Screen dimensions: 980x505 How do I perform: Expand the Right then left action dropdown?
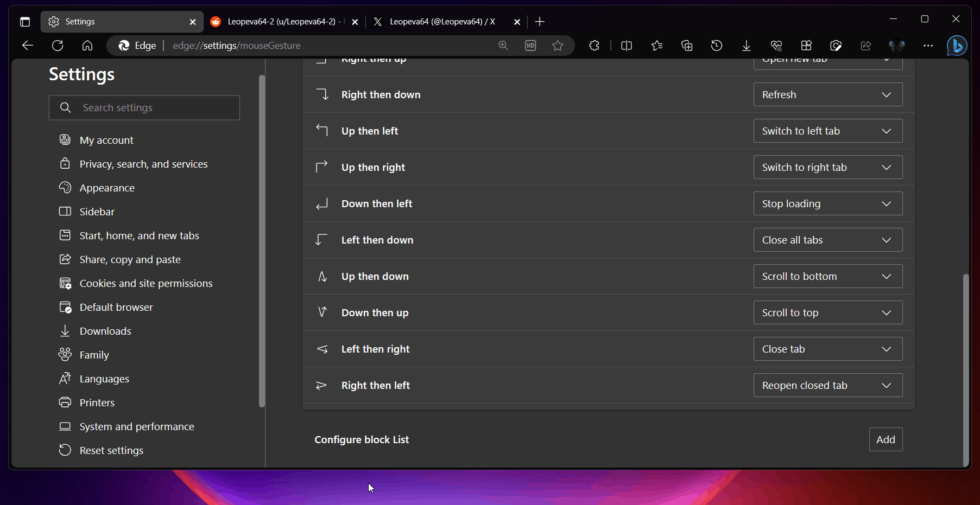828,385
